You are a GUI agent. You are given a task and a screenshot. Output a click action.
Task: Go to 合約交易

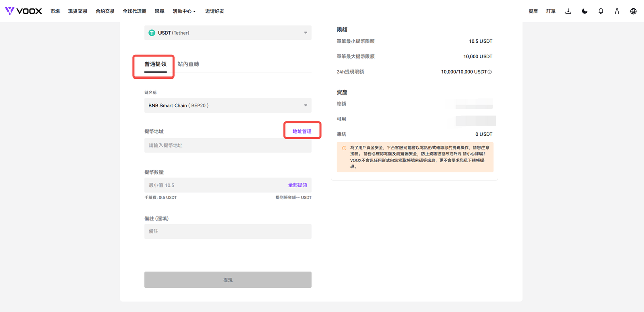[105, 11]
